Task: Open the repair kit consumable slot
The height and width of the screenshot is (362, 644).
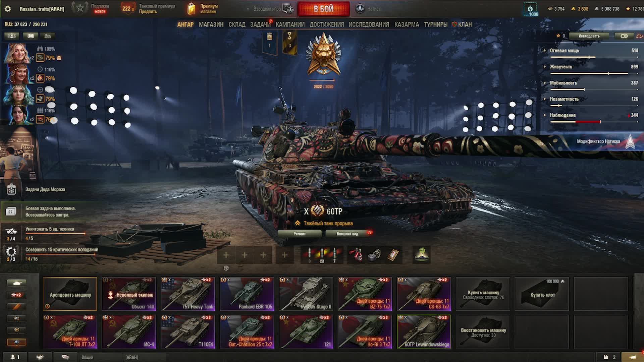Action: tap(374, 255)
